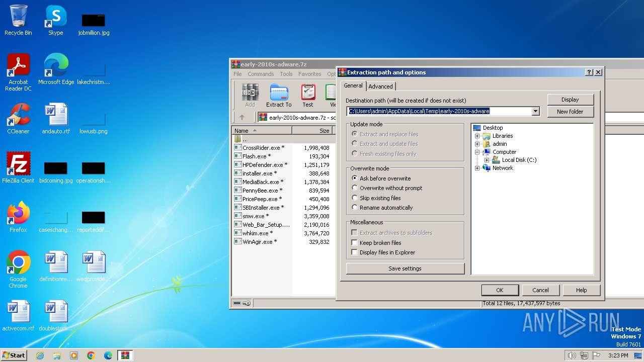Click WinRAR icon in taskbar

(125, 355)
